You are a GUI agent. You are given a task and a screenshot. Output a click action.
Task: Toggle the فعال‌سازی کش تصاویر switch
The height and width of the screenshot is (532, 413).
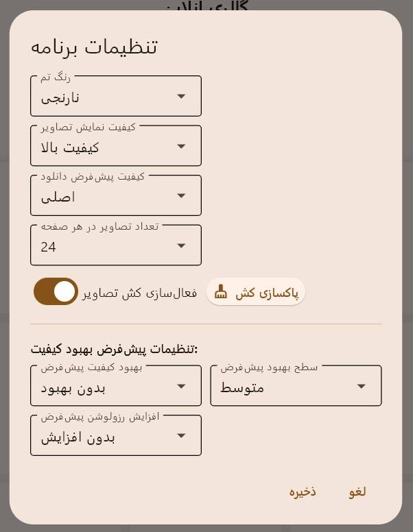point(56,291)
